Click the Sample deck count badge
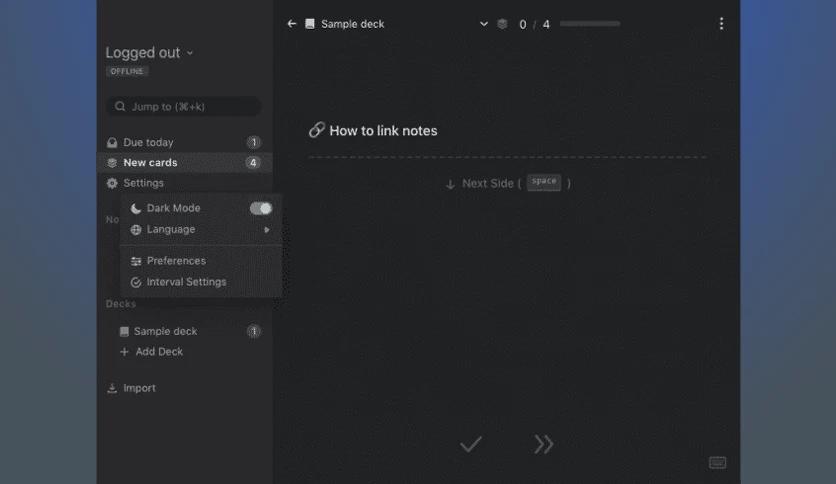 253,331
